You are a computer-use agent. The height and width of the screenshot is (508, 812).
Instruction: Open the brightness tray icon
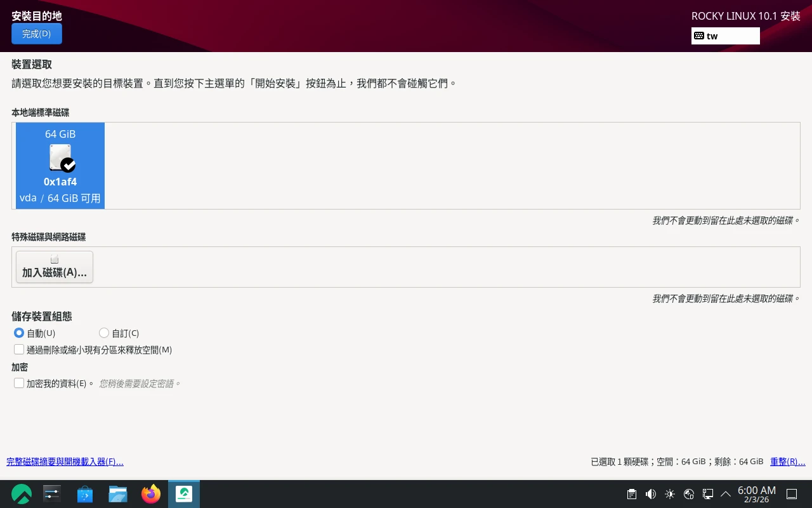point(670,494)
